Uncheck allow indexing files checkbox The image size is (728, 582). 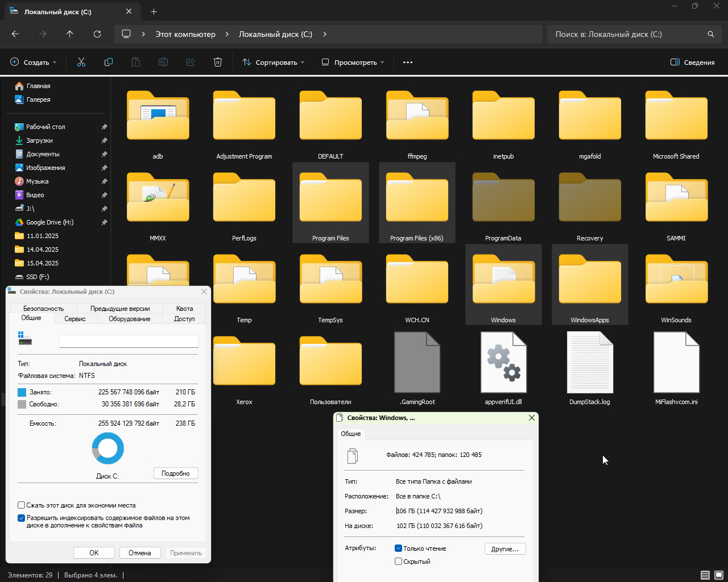pyautogui.click(x=22, y=518)
